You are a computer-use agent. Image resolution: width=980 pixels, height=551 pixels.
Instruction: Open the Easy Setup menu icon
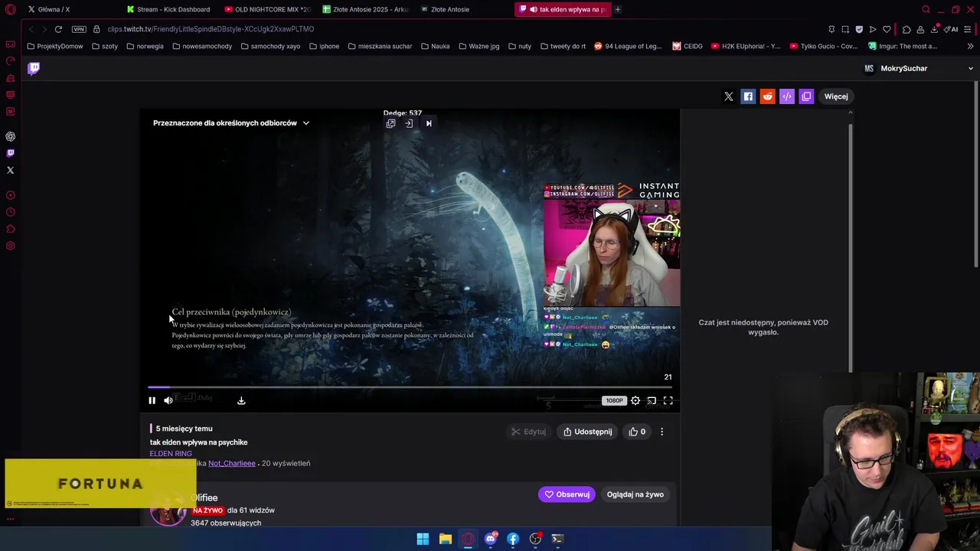point(968,29)
